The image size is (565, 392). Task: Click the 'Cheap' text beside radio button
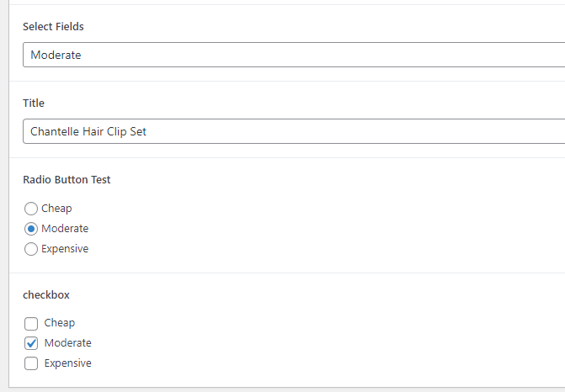click(56, 209)
